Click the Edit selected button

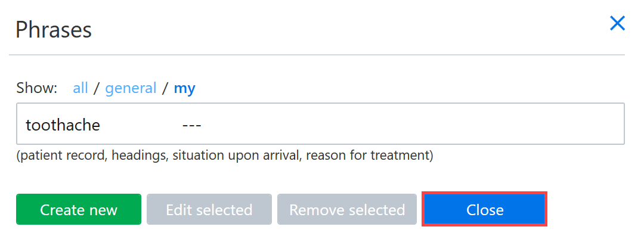click(209, 209)
